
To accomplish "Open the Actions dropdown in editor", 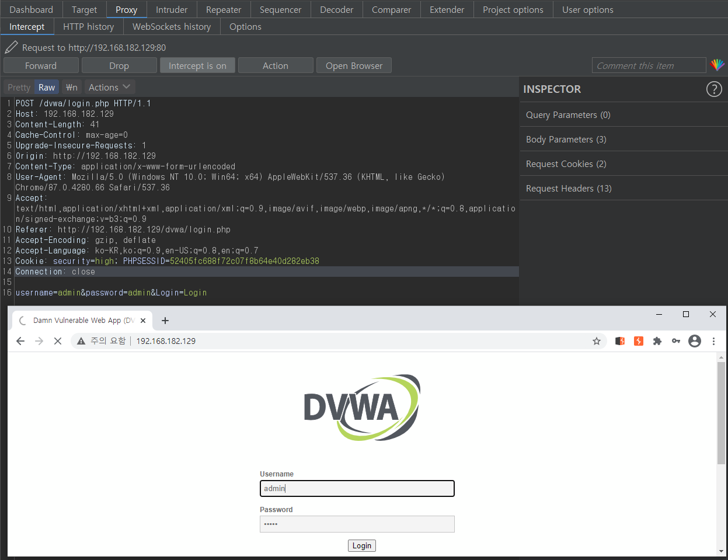I will coord(110,87).
